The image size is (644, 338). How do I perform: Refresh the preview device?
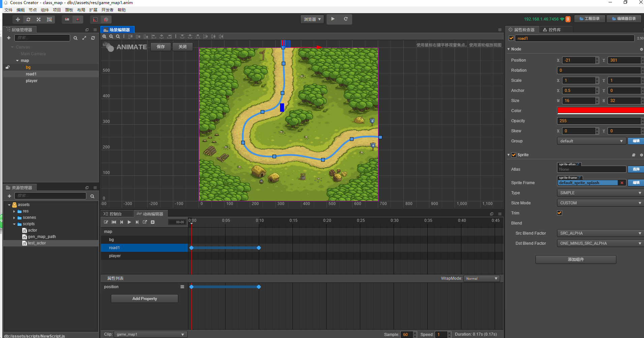(346, 19)
